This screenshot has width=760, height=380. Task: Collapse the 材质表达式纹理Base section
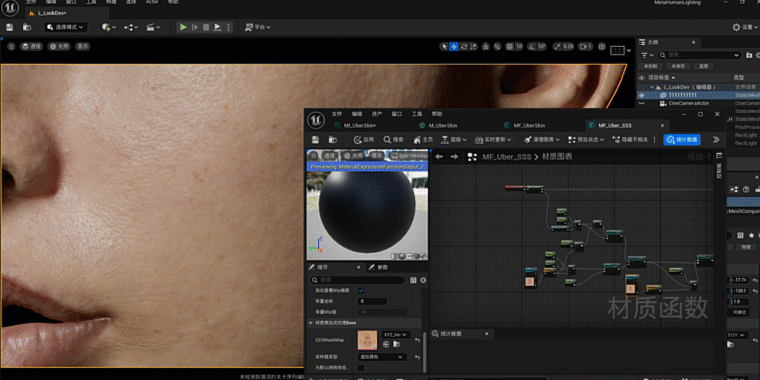(311, 323)
